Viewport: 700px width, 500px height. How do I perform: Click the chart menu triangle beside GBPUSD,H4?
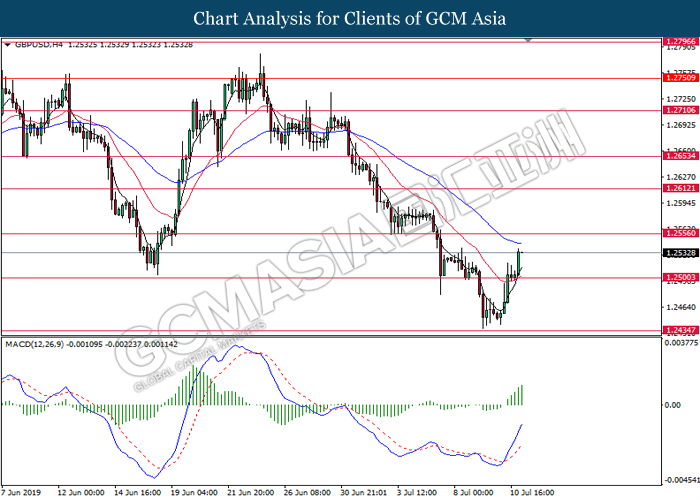click(x=7, y=45)
